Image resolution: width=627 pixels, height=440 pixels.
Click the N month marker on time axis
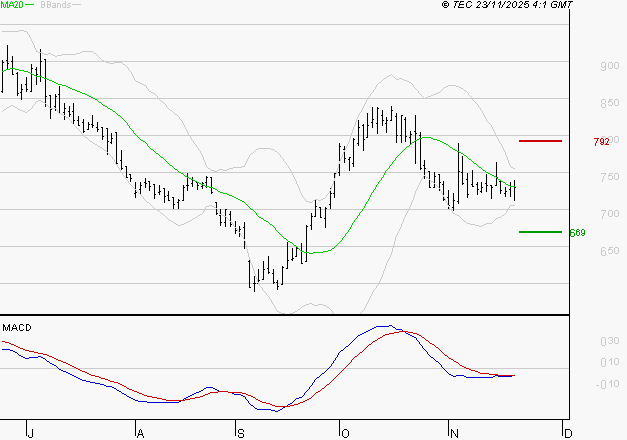click(x=454, y=434)
